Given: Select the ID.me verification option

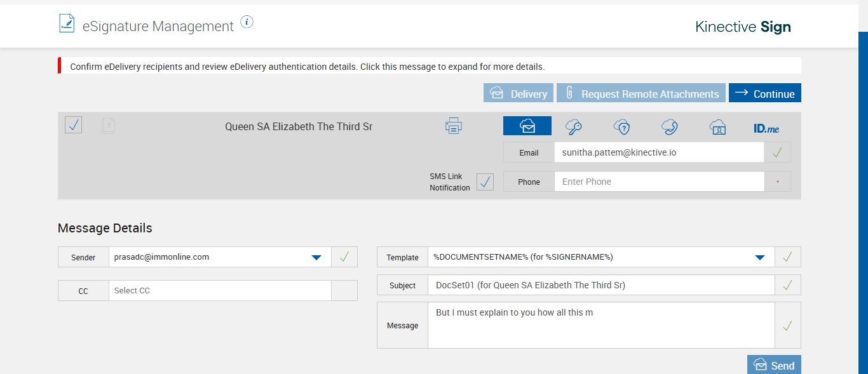Looking at the screenshot, I should coord(766,128).
